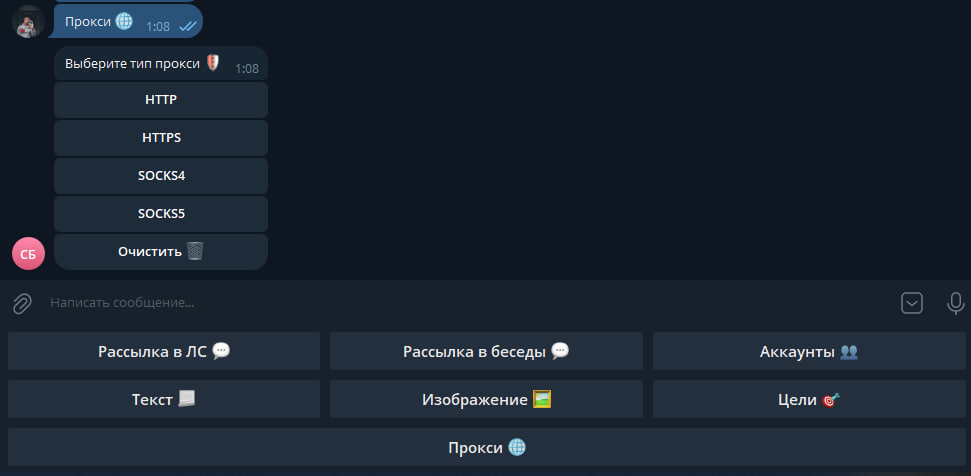
Task: Open the sender's profile photo avatar
Action: coord(28,21)
